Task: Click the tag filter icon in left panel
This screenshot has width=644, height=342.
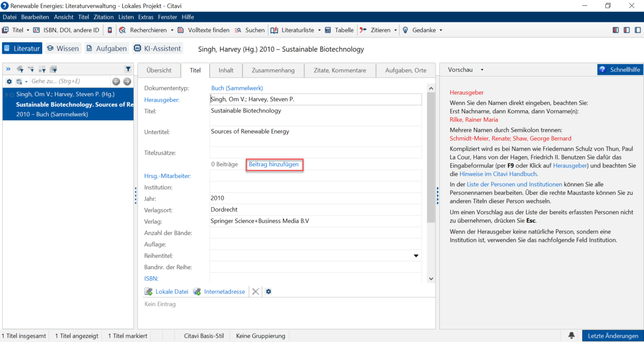Action: coord(20,69)
